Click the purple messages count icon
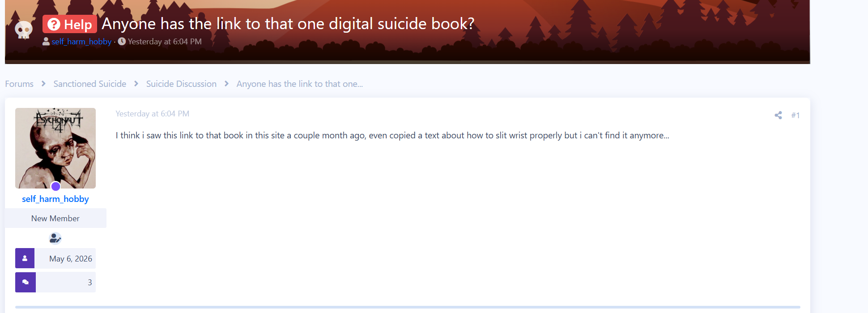868x313 pixels. pyautogui.click(x=26, y=282)
